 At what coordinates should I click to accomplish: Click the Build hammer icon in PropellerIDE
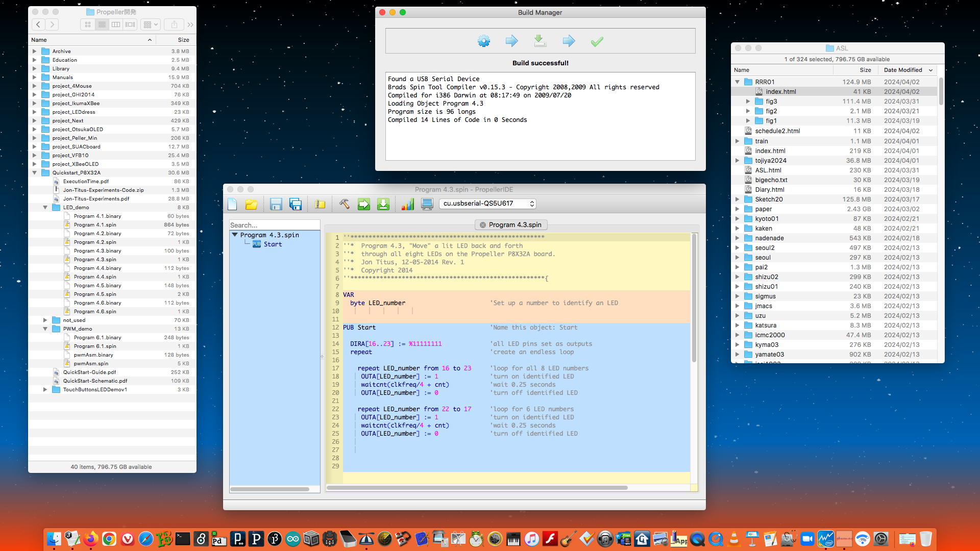(x=345, y=204)
